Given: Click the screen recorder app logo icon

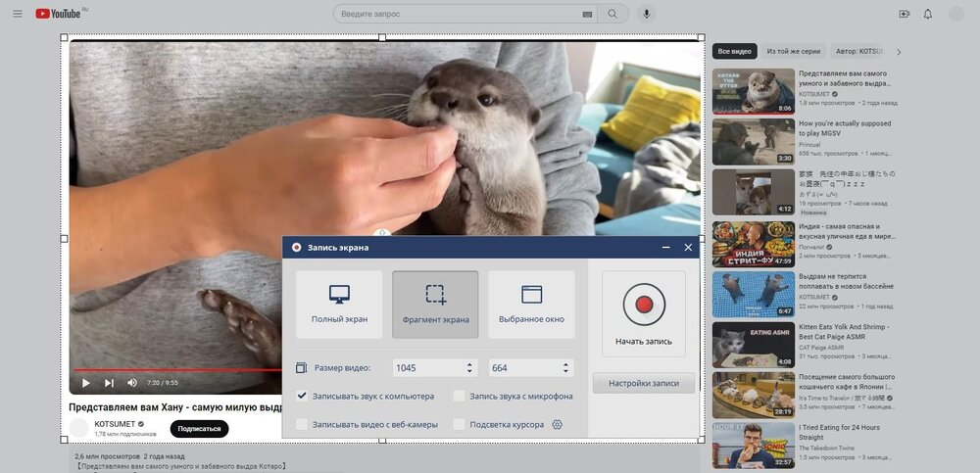Looking at the screenshot, I should point(296,248).
